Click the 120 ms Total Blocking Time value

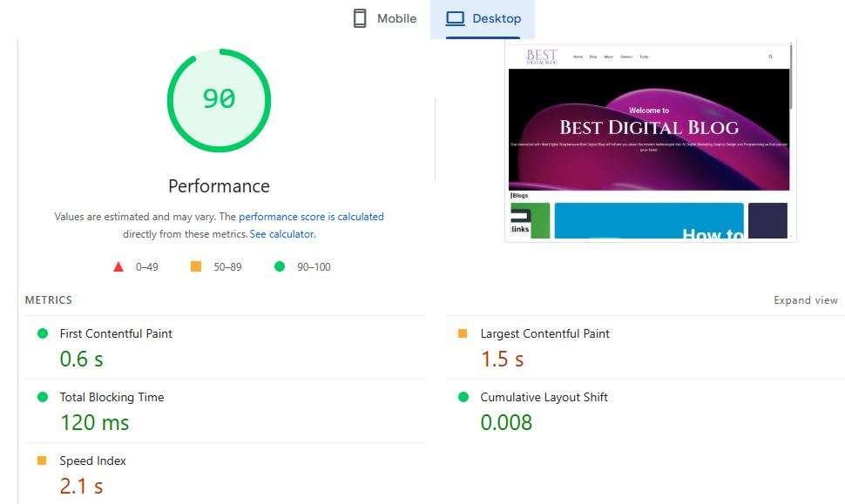[94, 423]
